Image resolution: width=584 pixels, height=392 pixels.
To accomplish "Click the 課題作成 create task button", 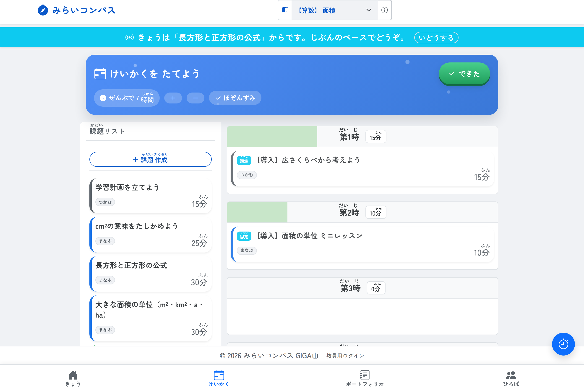I will (150, 159).
